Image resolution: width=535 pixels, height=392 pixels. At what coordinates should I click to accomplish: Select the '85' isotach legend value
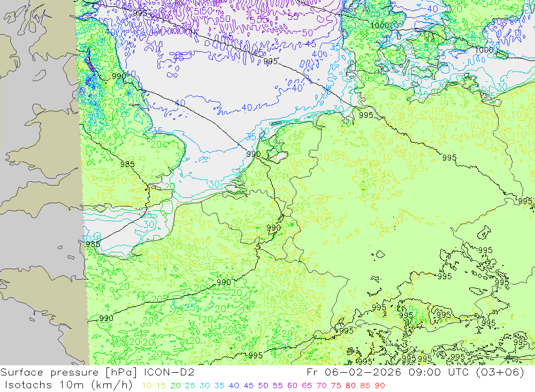click(365, 386)
